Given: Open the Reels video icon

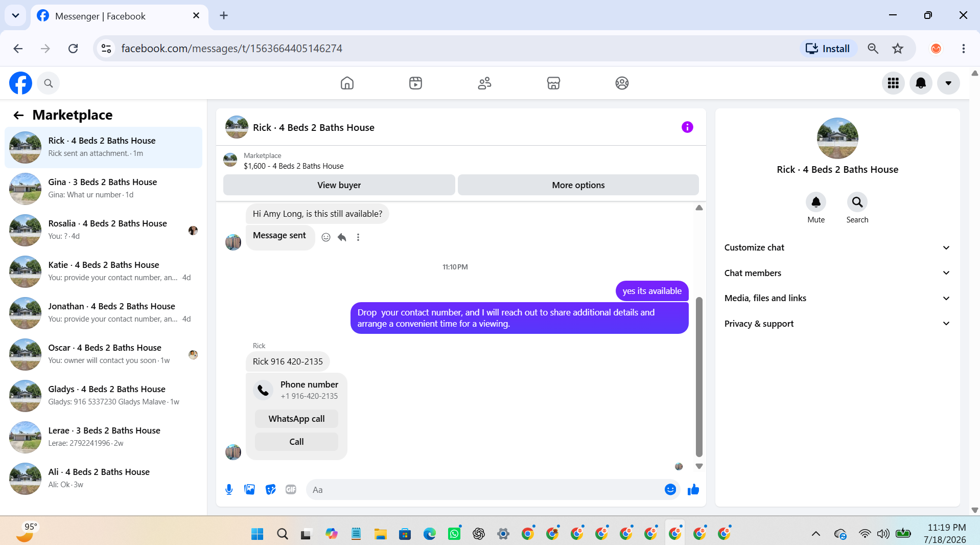Looking at the screenshot, I should tap(415, 83).
